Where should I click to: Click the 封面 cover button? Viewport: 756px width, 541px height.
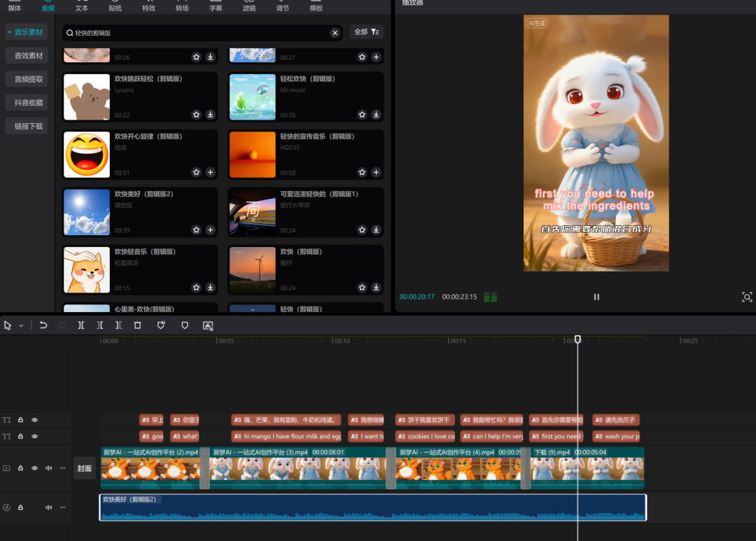85,468
